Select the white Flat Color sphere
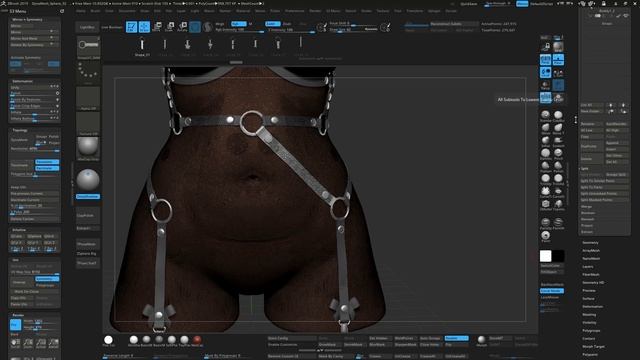Image resolution: width=640 pixels, height=360 pixels. 108,340
